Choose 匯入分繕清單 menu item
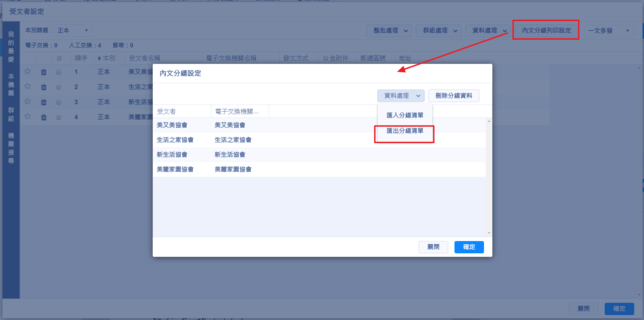Viewport: 644px width, 320px height. [x=405, y=115]
